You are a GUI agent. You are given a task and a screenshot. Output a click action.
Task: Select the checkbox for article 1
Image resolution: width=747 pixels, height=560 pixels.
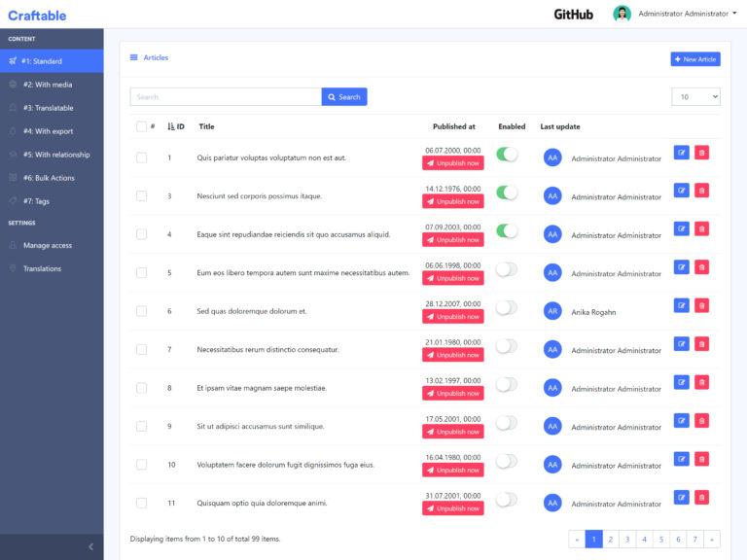pyautogui.click(x=141, y=157)
